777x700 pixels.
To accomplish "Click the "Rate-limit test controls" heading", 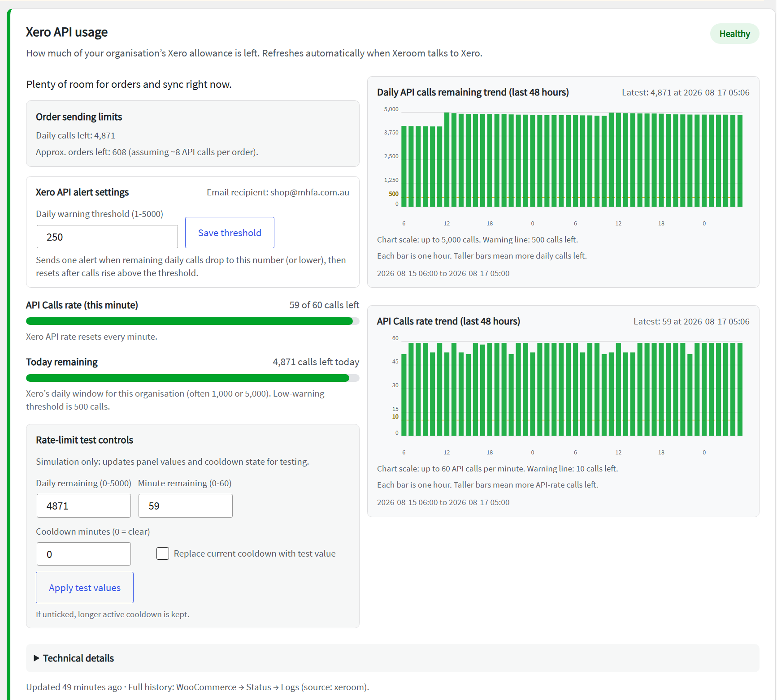I will [84, 440].
